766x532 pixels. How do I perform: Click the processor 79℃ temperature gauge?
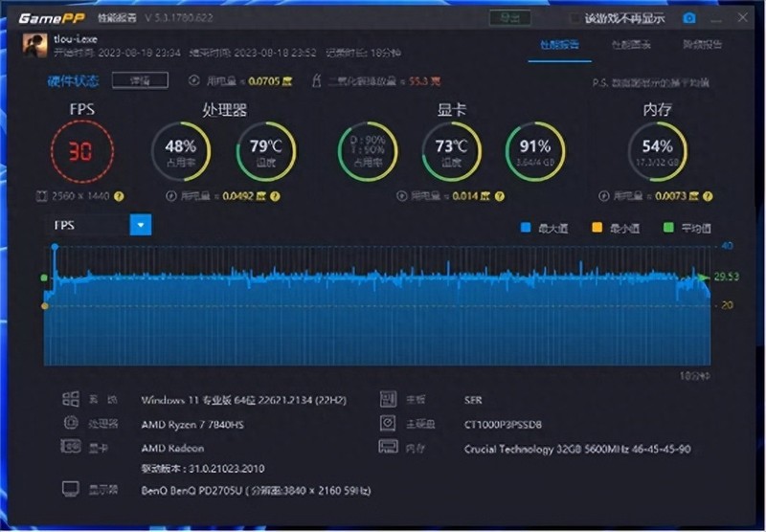tap(266, 151)
